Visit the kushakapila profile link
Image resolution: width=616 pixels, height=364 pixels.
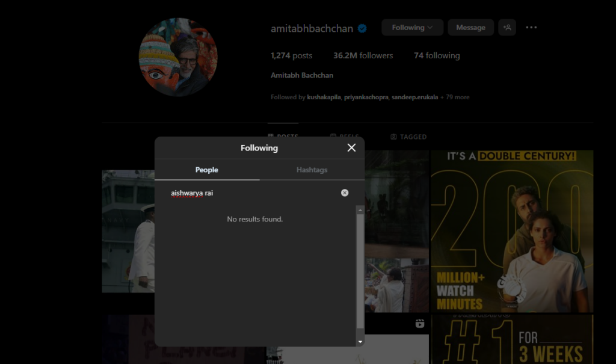click(324, 97)
